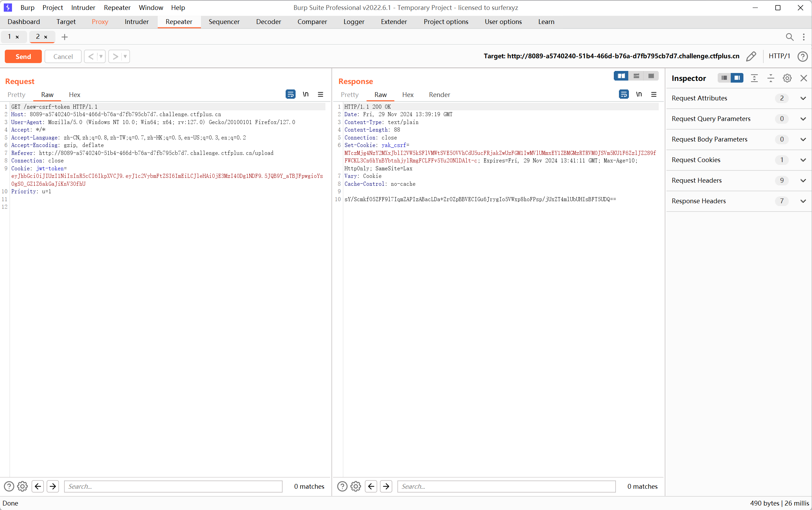The image size is (812, 510).
Task: Open the forward history dropdown arrow
Action: tap(125, 57)
